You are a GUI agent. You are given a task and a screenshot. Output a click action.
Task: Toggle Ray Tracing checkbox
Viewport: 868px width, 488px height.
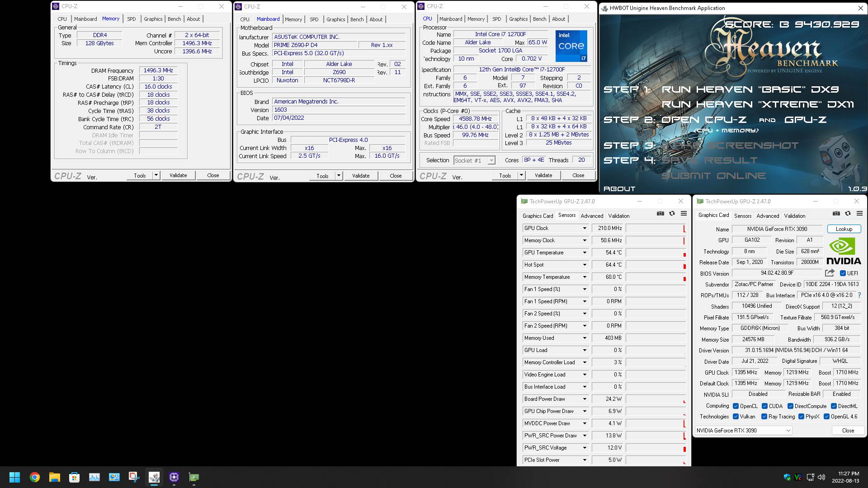(764, 417)
